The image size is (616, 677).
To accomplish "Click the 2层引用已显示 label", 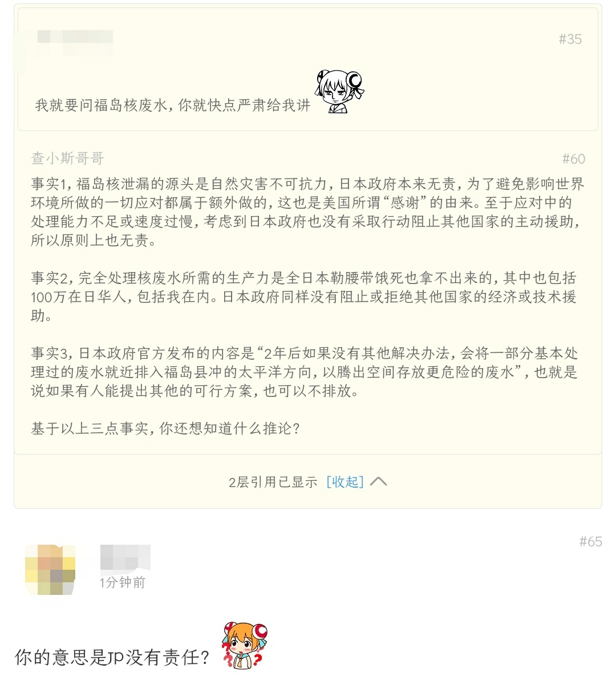I will pos(273,482).
